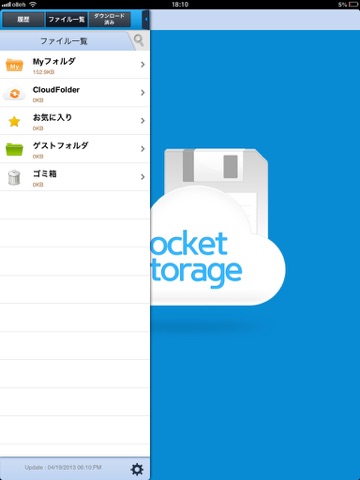The width and height of the screenshot is (360, 480).
Task: Expand Myフォルダ with its chevron
Action: (x=143, y=64)
